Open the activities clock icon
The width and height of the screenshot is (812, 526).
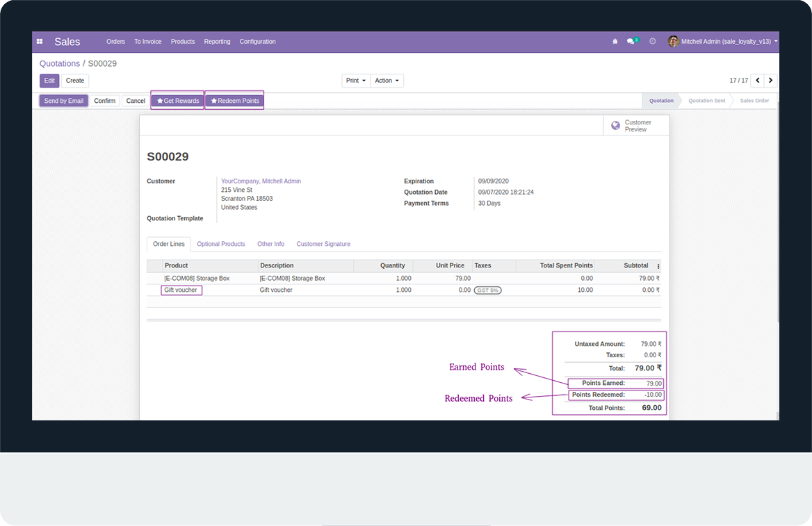coord(653,42)
